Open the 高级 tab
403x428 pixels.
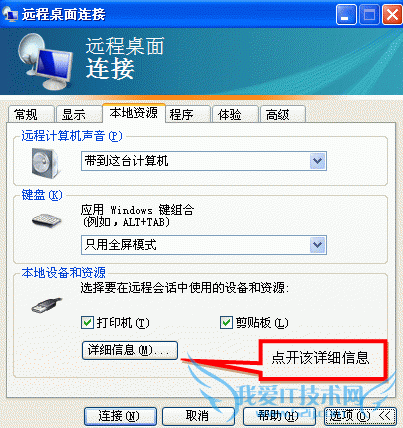pos(283,114)
